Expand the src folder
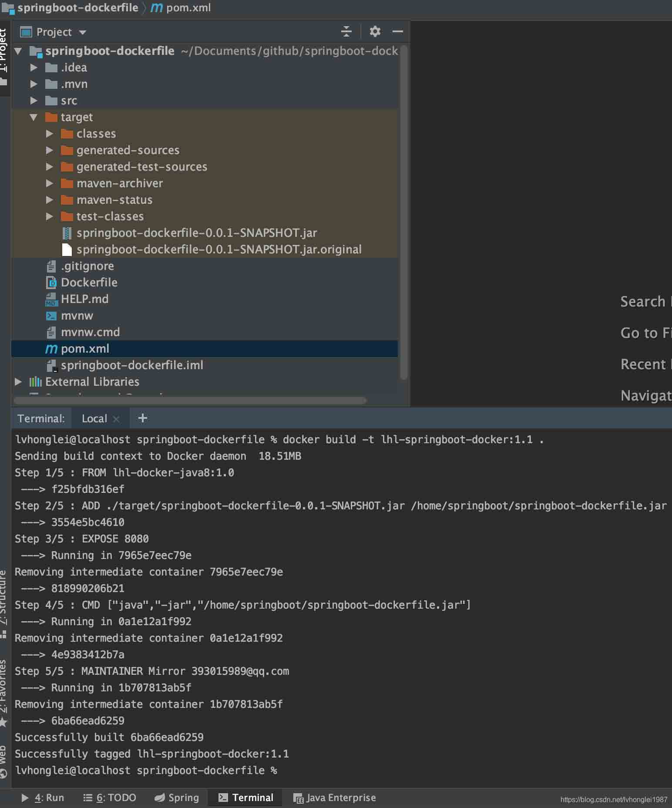The image size is (672, 808). [34, 101]
